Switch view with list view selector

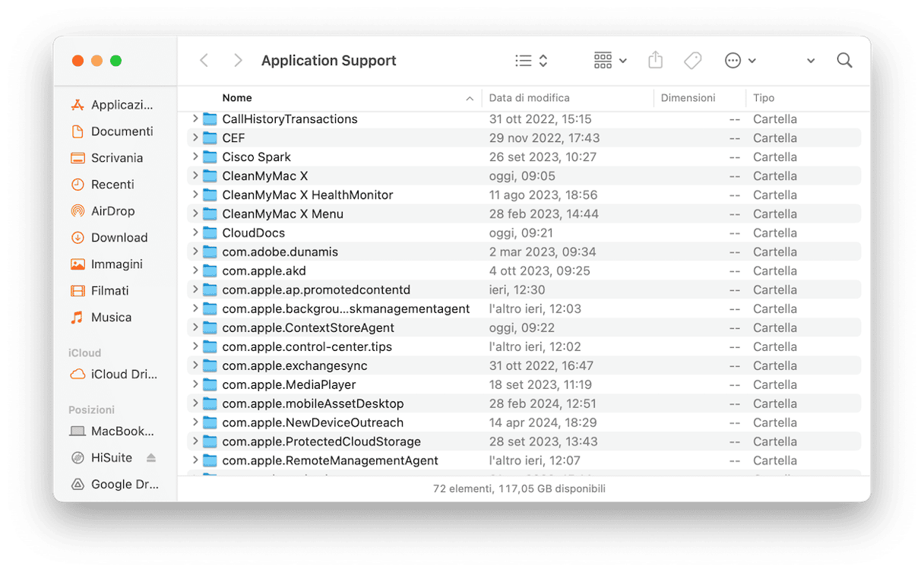point(531,61)
